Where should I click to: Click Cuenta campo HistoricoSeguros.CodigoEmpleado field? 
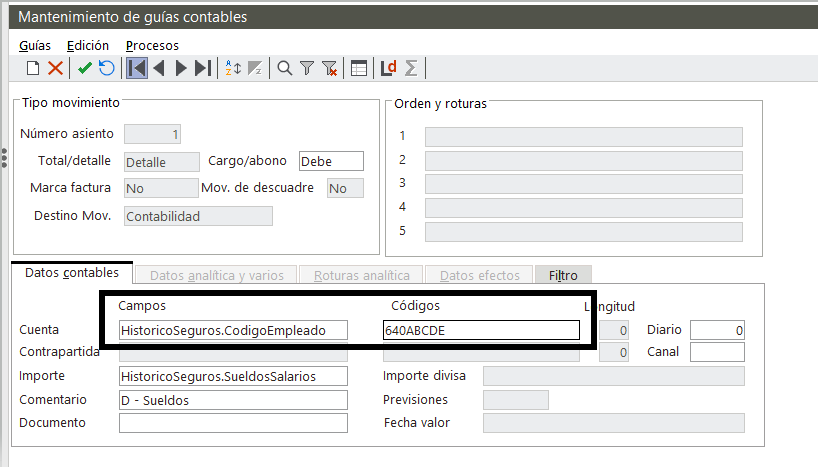tap(233, 330)
